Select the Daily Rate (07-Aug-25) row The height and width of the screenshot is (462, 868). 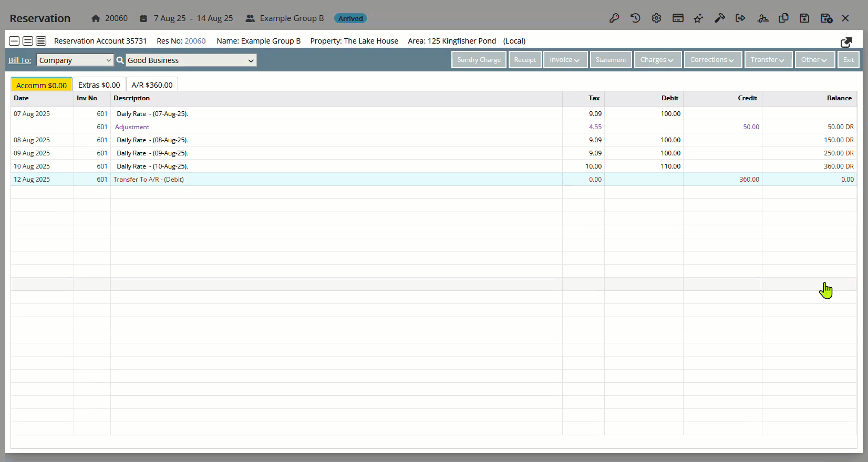[433, 113]
